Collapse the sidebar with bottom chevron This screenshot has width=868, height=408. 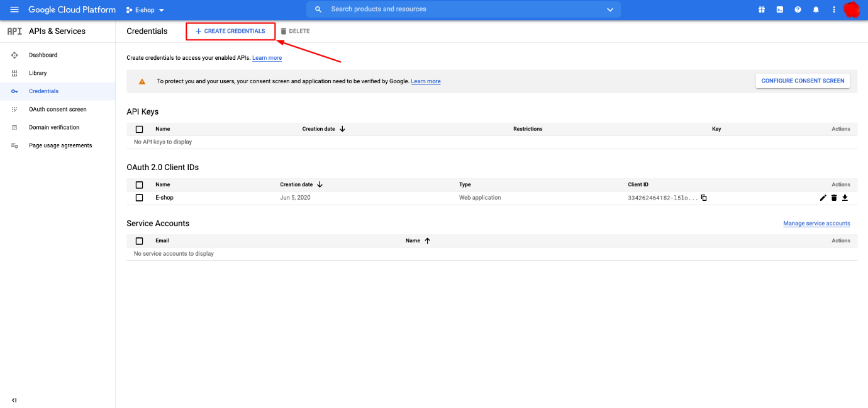[x=14, y=400]
